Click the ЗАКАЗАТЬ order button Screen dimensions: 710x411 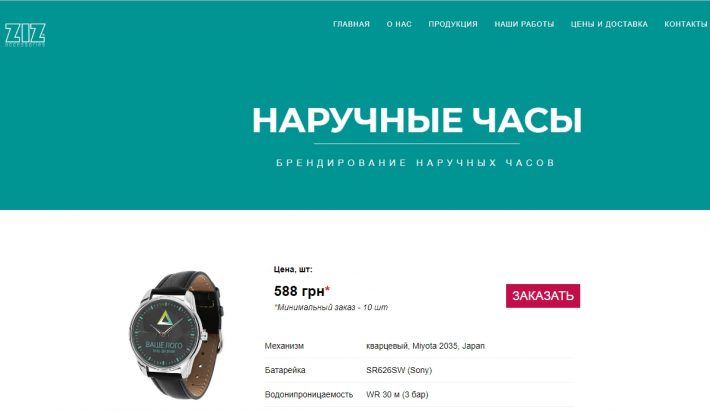pyautogui.click(x=543, y=296)
